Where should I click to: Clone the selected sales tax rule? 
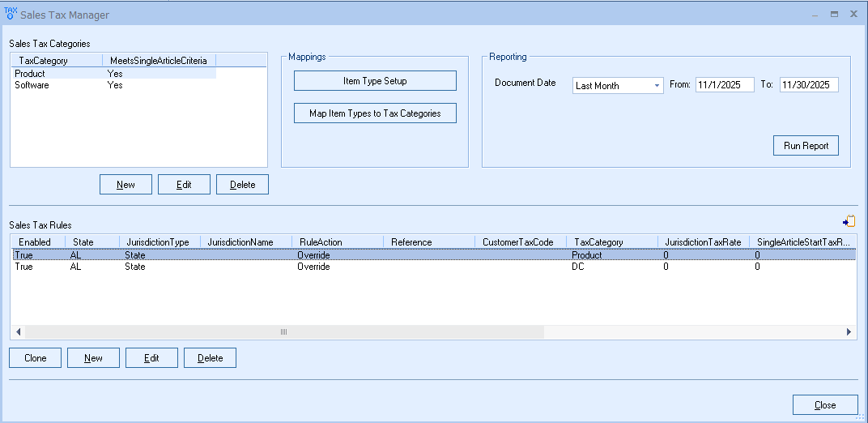coord(35,358)
